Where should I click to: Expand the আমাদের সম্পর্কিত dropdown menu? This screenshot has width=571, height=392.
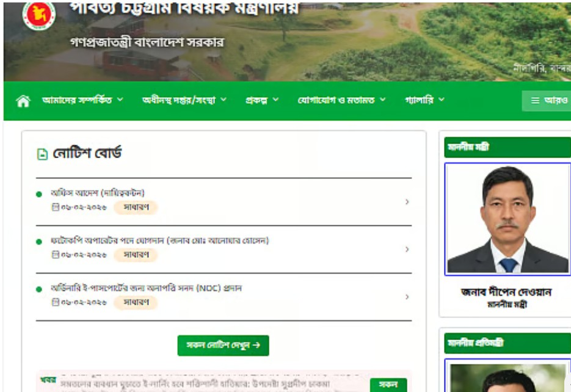[82, 100]
